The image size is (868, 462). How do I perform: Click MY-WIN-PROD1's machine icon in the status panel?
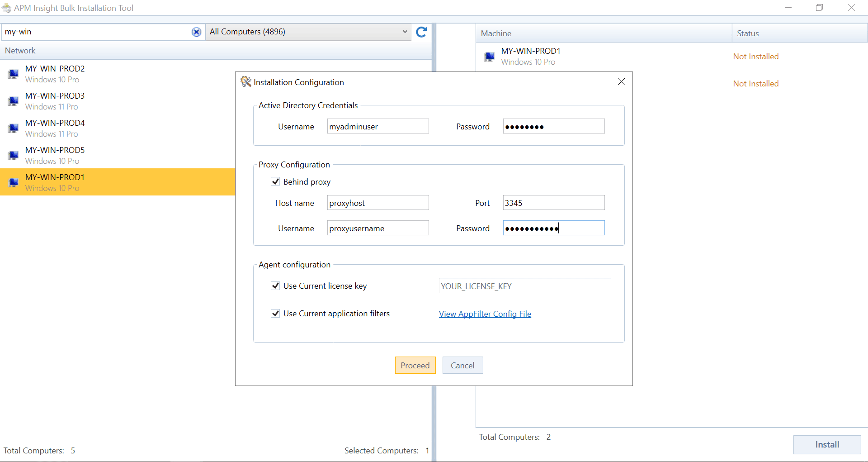[x=489, y=56]
